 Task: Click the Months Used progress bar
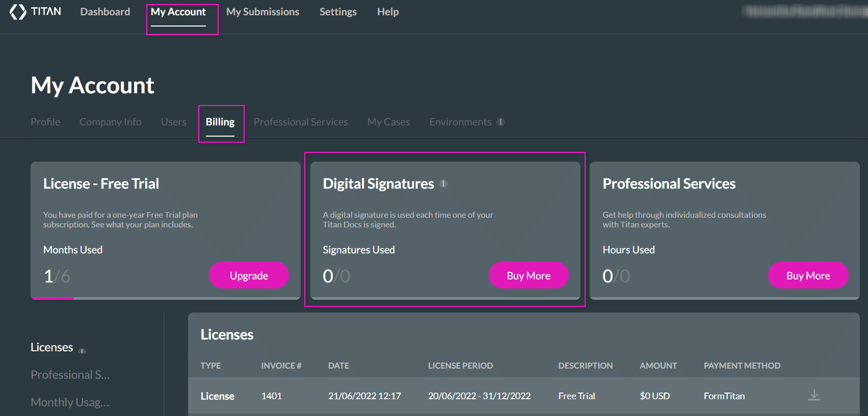[x=165, y=298]
